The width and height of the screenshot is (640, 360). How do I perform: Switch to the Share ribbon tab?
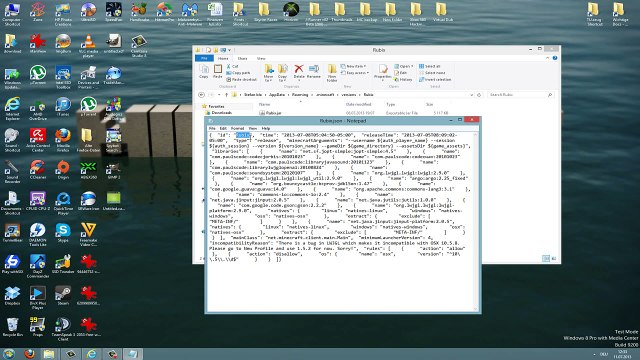[242, 58]
